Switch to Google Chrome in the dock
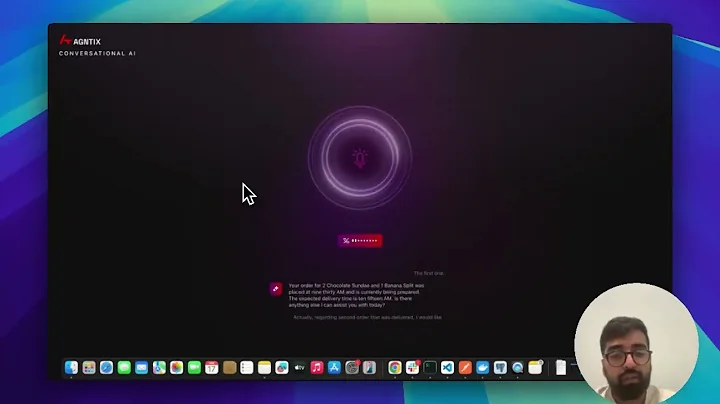This screenshot has height=404, width=720. (394, 367)
